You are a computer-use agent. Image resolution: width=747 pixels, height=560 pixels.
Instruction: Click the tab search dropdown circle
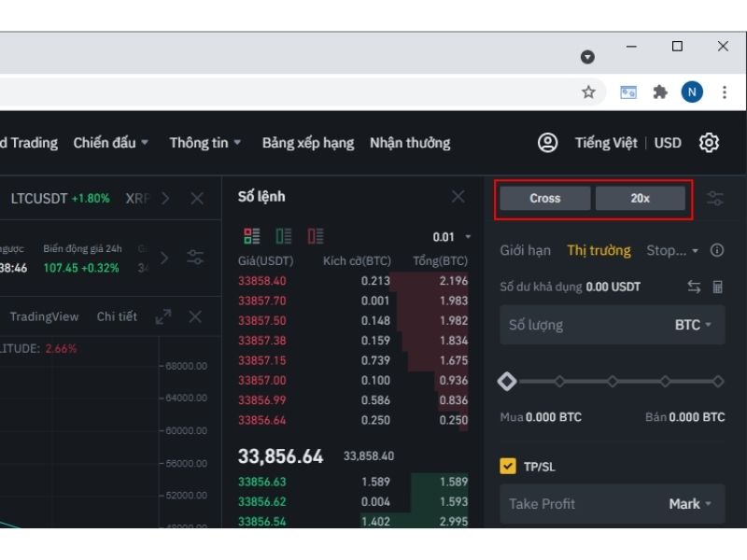click(587, 57)
